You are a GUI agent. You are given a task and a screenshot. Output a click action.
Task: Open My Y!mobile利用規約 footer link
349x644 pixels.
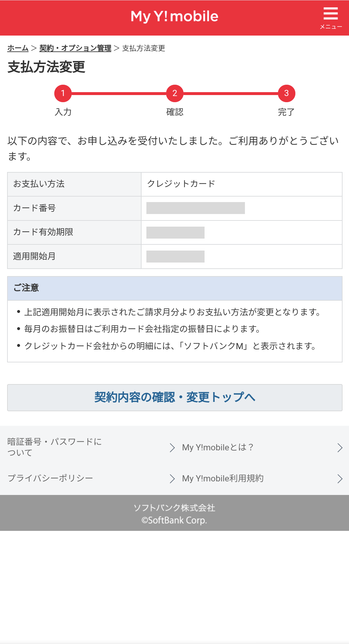(223, 478)
